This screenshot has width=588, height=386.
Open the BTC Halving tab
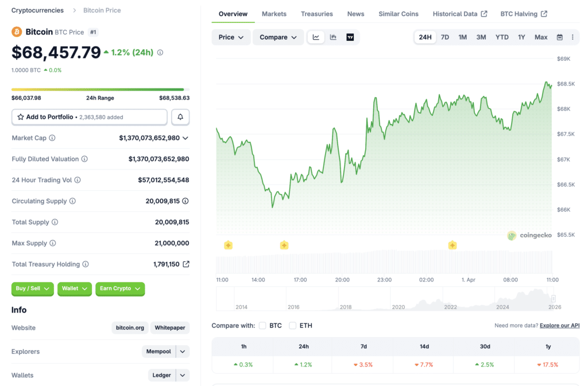tap(524, 14)
